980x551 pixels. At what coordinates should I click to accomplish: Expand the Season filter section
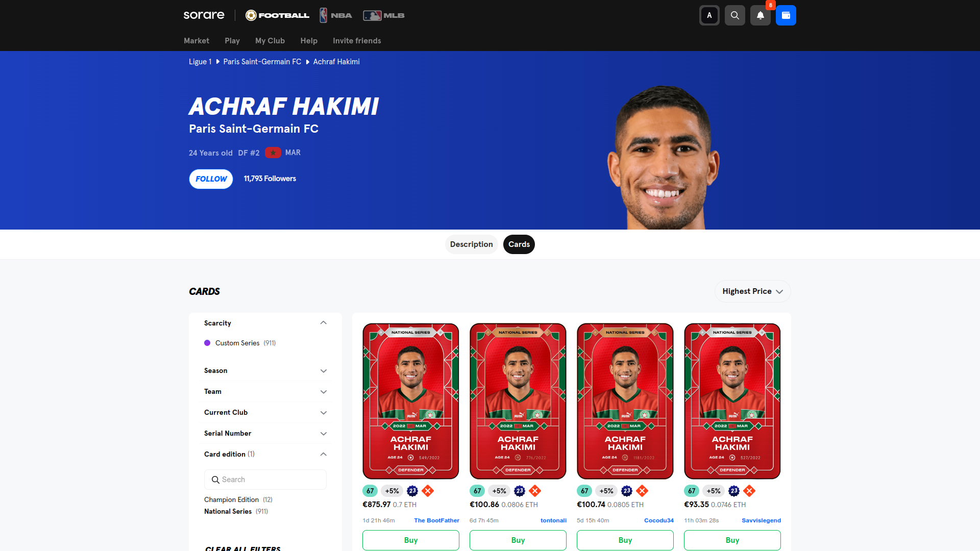click(265, 370)
